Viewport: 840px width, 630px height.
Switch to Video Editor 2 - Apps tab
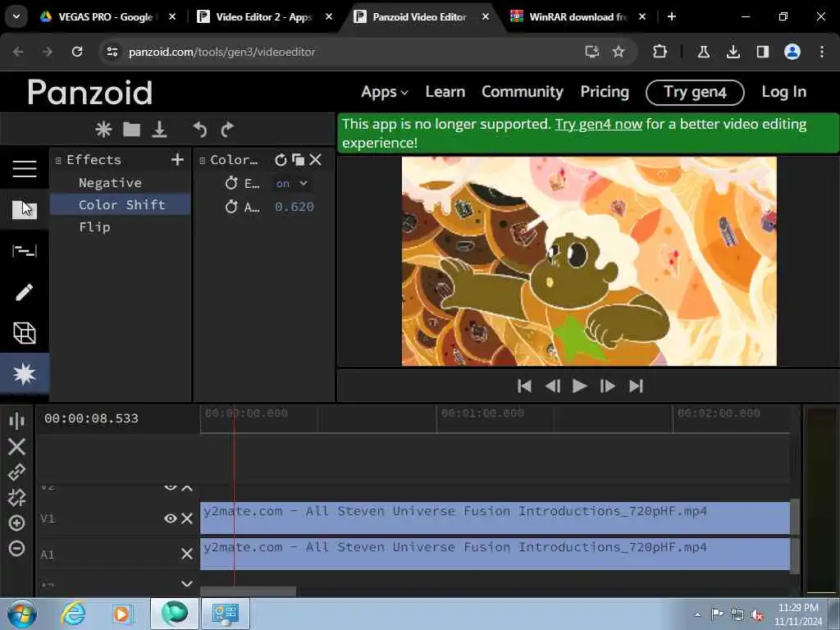click(265, 17)
